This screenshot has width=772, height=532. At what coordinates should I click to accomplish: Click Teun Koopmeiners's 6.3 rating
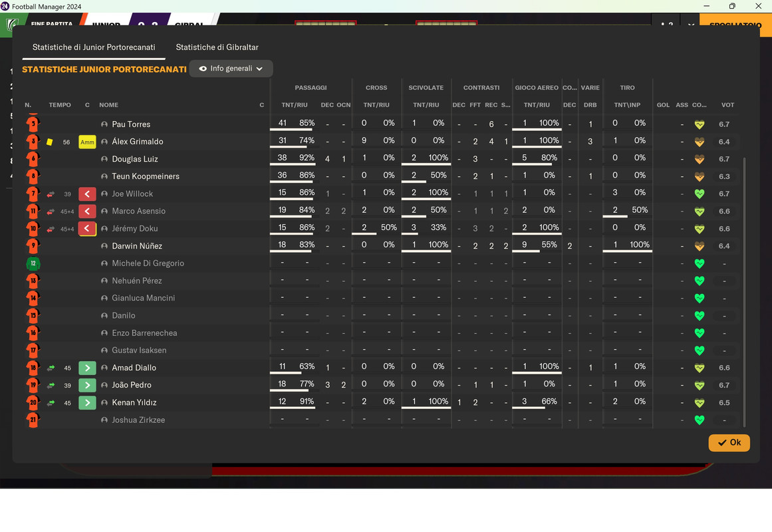point(723,176)
